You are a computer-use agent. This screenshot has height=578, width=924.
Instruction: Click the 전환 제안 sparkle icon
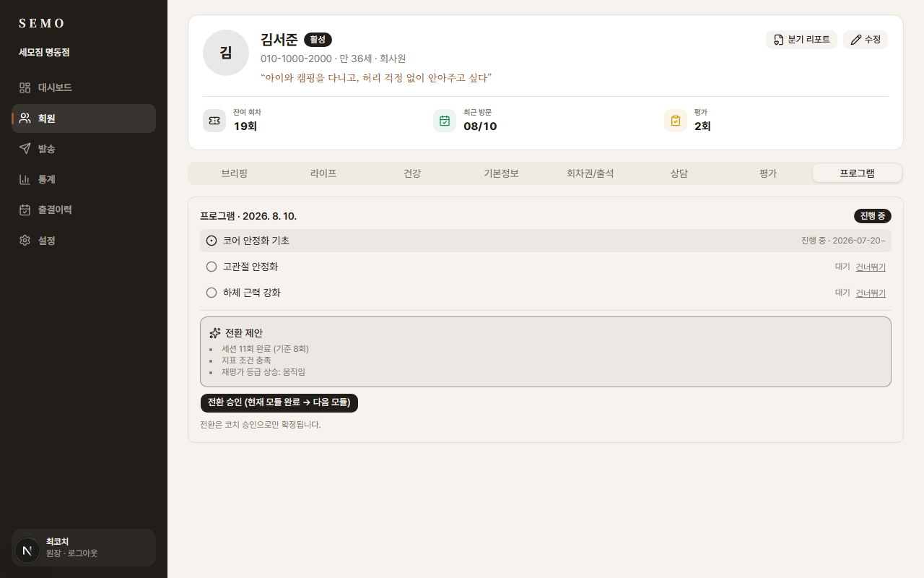215,333
